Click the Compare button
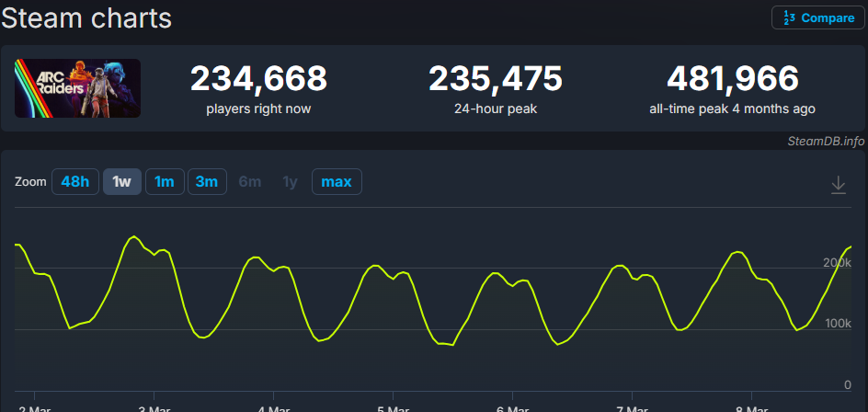Screen dimensions: 868x412 (817, 17)
